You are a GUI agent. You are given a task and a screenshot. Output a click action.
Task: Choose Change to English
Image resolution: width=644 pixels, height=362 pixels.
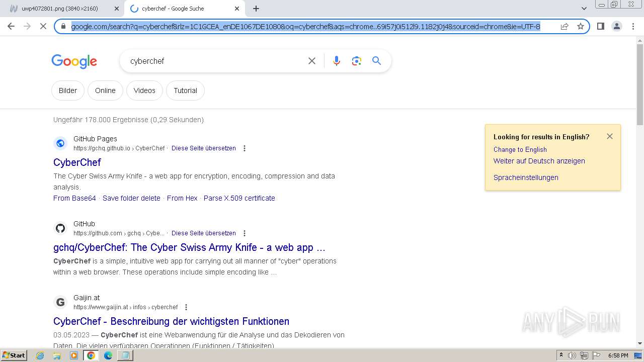point(520,149)
